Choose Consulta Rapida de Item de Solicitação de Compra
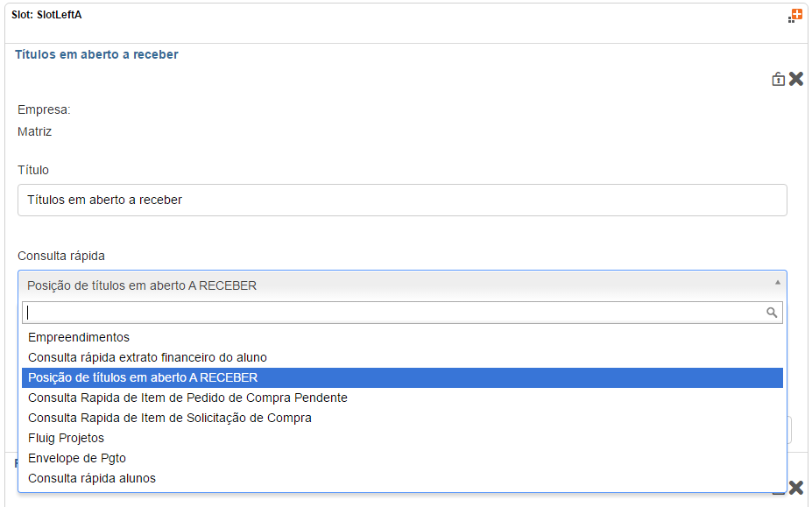The width and height of the screenshot is (812, 507). [170, 418]
